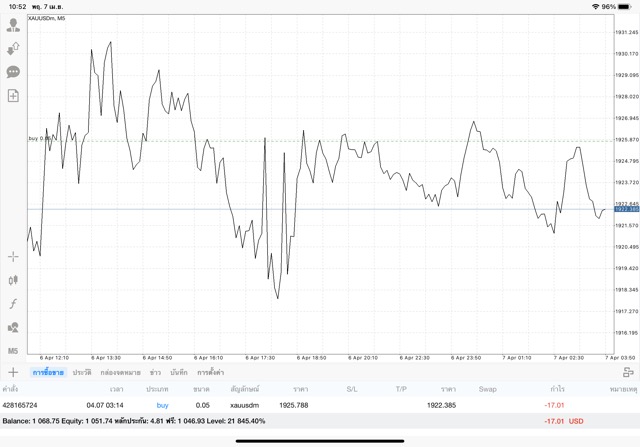Open the บันทึก journal tab
This screenshot has height=447, width=640.
(x=179, y=372)
